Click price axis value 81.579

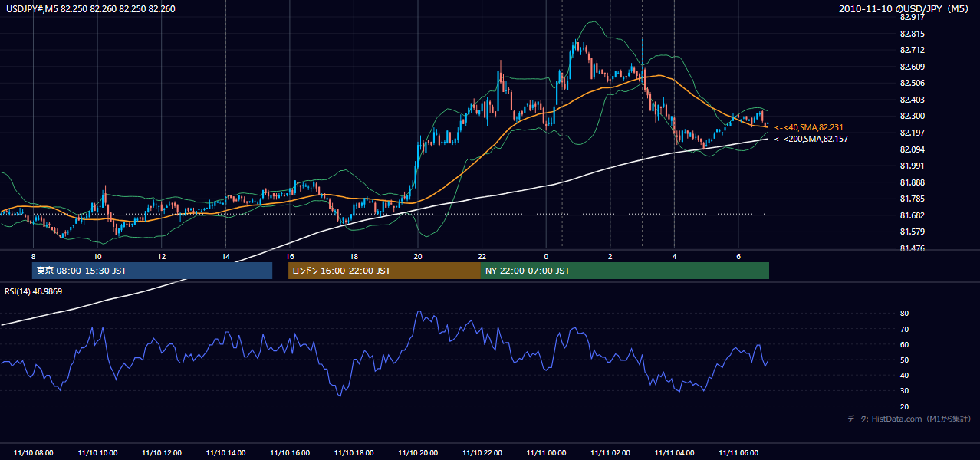pos(912,232)
